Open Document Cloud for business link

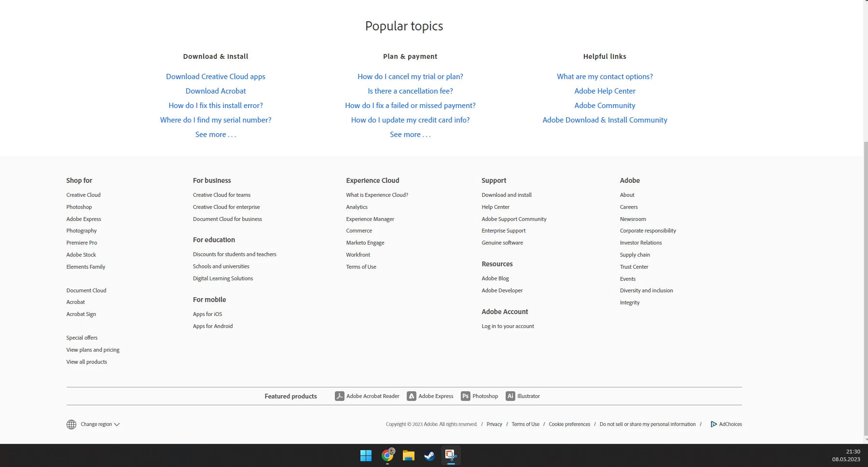(x=228, y=219)
